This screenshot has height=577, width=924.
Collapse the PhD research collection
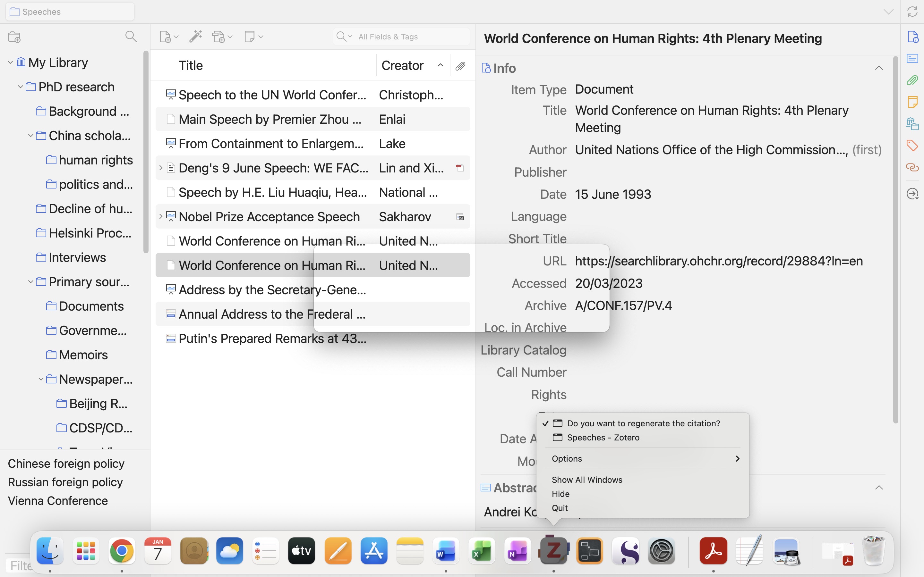coord(21,87)
